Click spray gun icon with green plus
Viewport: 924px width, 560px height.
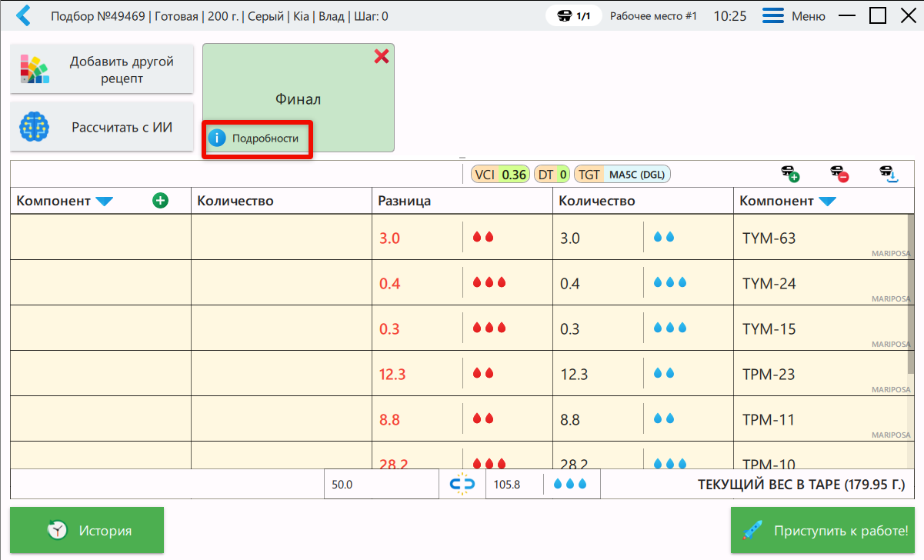789,174
